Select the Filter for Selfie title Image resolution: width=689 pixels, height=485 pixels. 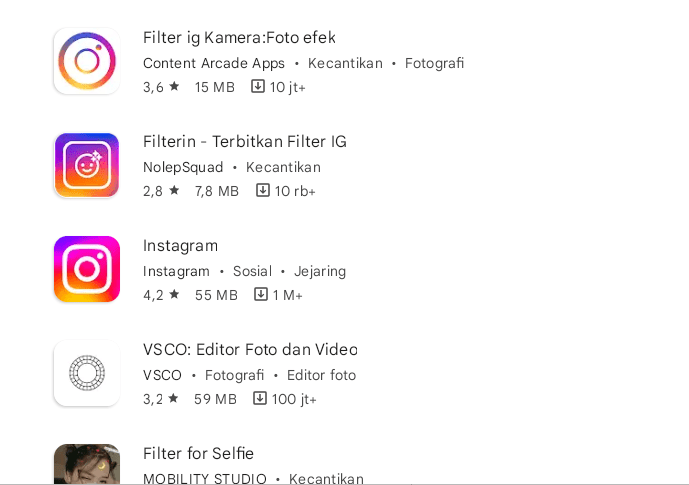pos(198,453)
